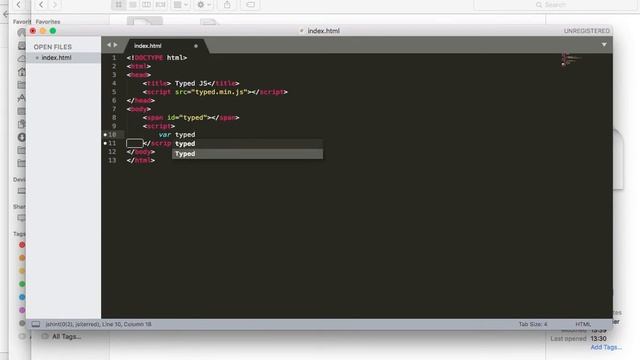Click the body closing tag line
640x360 pixels.
point(140,152)
